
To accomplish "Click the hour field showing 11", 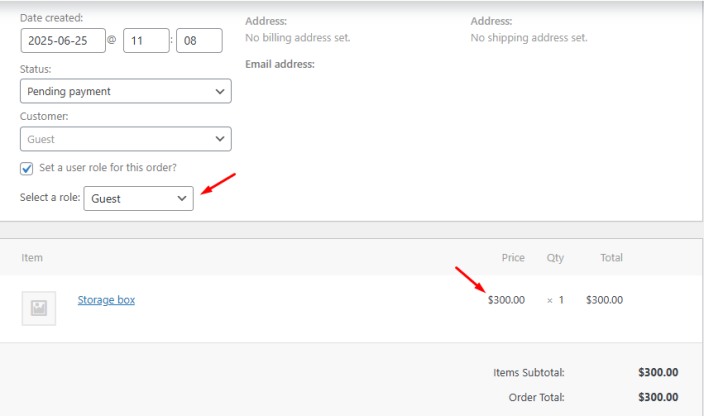I will tap(146, 42).
